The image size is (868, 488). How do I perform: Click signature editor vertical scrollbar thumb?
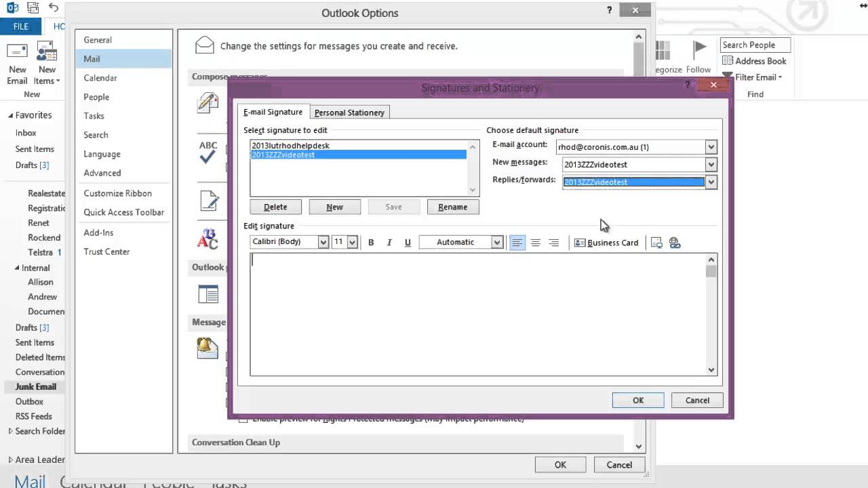pos(711,271)
